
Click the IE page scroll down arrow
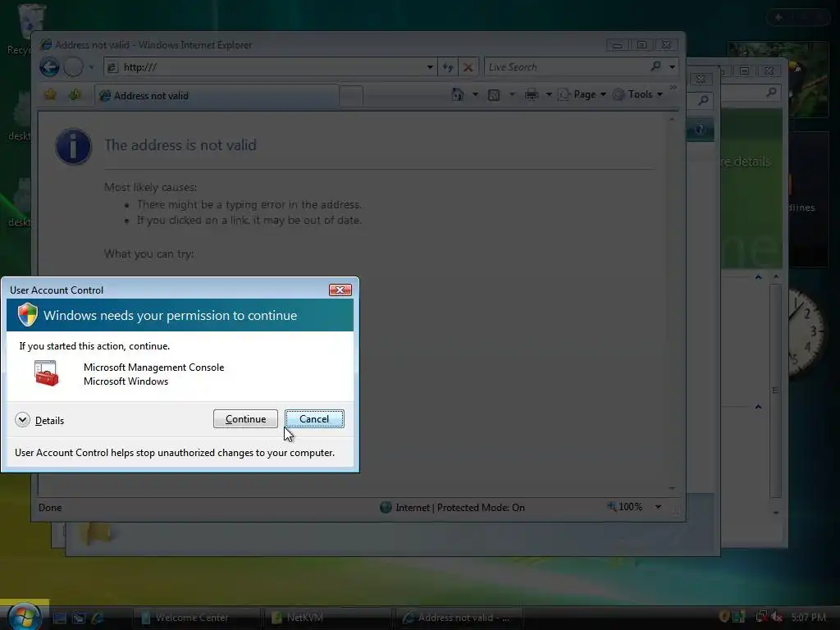point(672,489)
